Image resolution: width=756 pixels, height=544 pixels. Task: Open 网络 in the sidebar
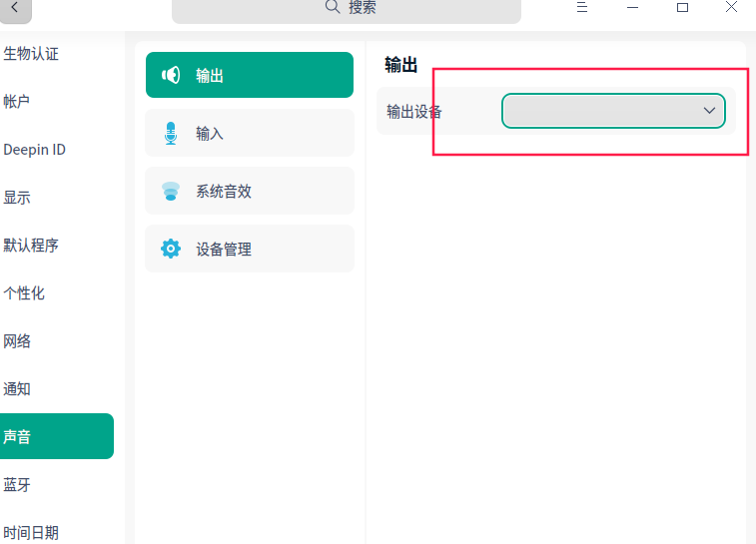click(x=16, y=341)
